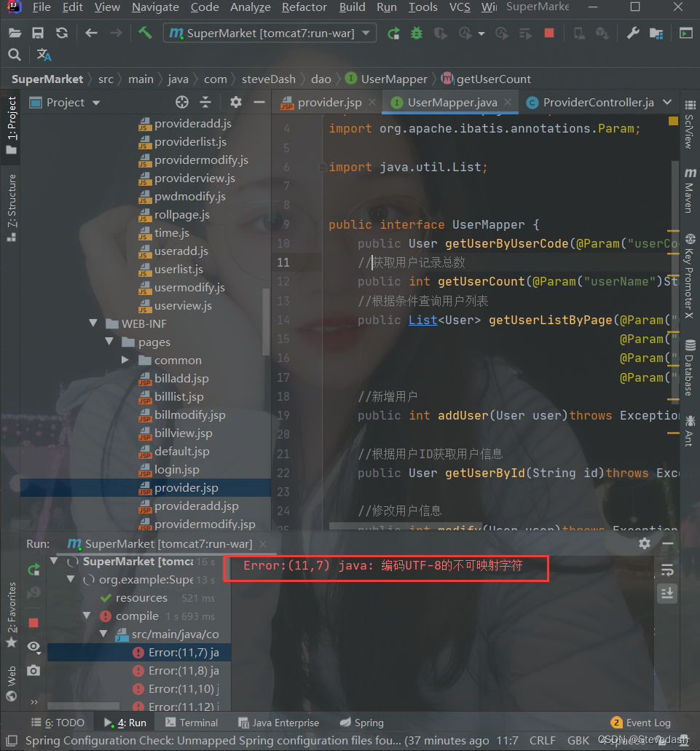Run with coverage via the shield icon
The height and width of the screenshot is (751, 700).
click(440, 33)
